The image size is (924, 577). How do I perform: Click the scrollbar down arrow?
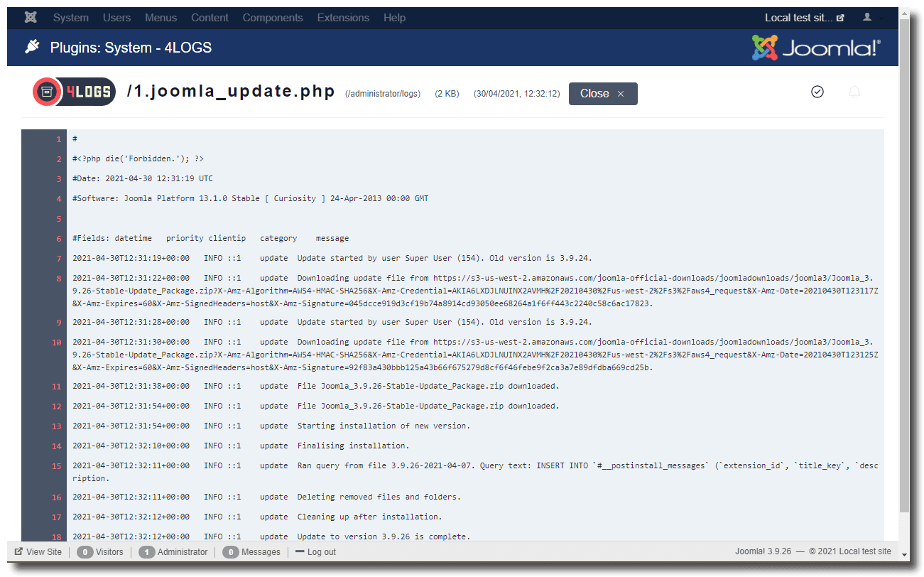coord(904,555)
